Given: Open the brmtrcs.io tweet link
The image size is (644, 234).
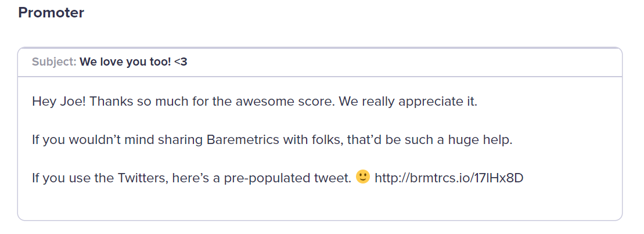Looking at the screenshot, I should 449,178.
